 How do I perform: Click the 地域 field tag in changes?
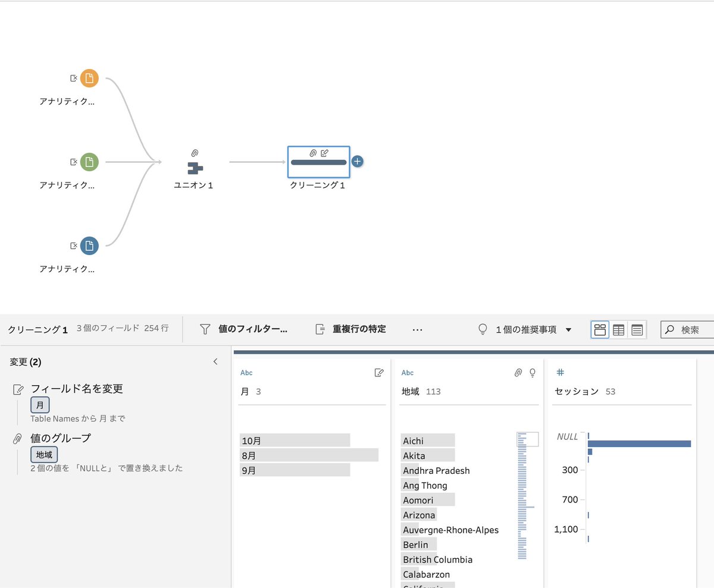44,455
